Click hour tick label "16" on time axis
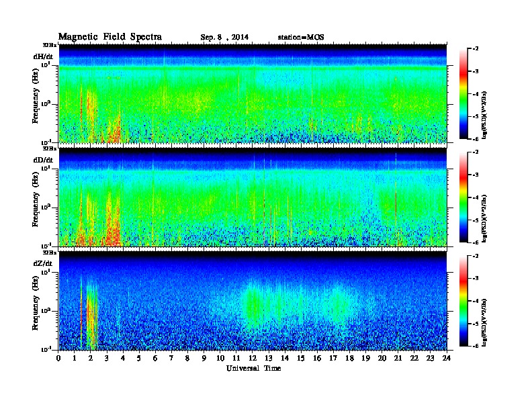The height and width of the screenshot is (411, 532). pos(317,358)
